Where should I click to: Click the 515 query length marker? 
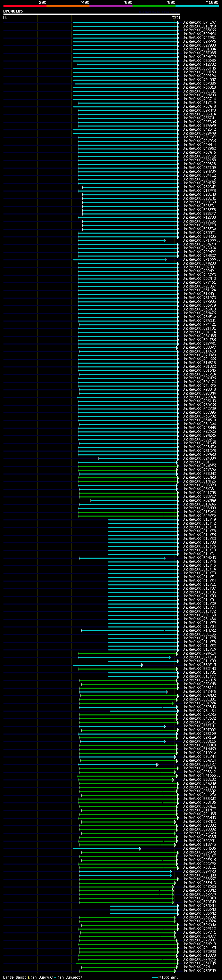tap(175, 17)
